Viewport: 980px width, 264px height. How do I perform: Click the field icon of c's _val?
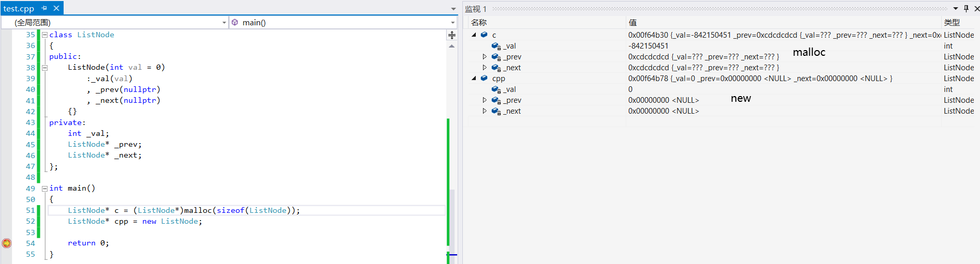[x=496, y=46]
